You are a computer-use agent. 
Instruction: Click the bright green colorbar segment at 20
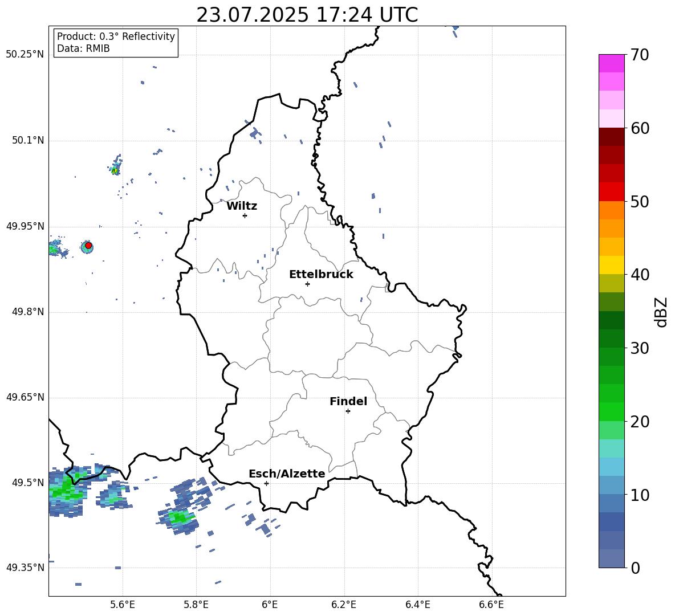pos(611,411)
